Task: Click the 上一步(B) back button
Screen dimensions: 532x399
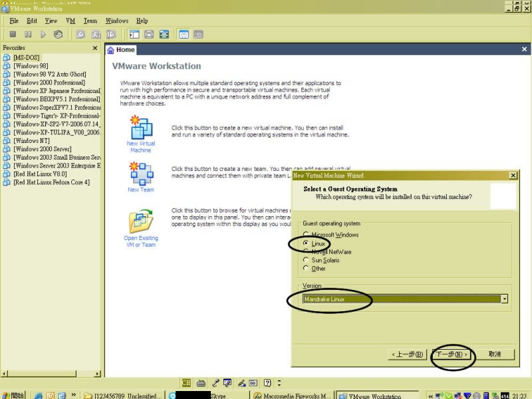Action: (407, 354)
